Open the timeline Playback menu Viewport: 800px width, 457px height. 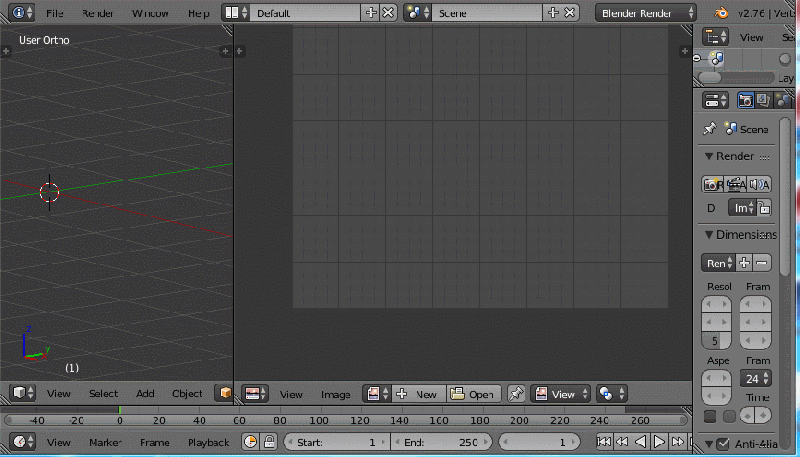pyautogui.click(x=208, y=442)
